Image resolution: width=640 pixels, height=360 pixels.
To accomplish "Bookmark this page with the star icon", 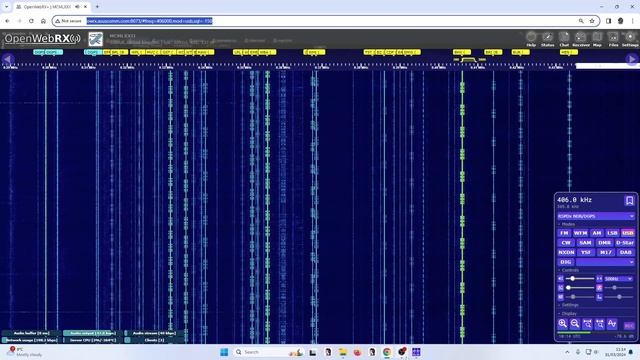I will coord(592,21).
